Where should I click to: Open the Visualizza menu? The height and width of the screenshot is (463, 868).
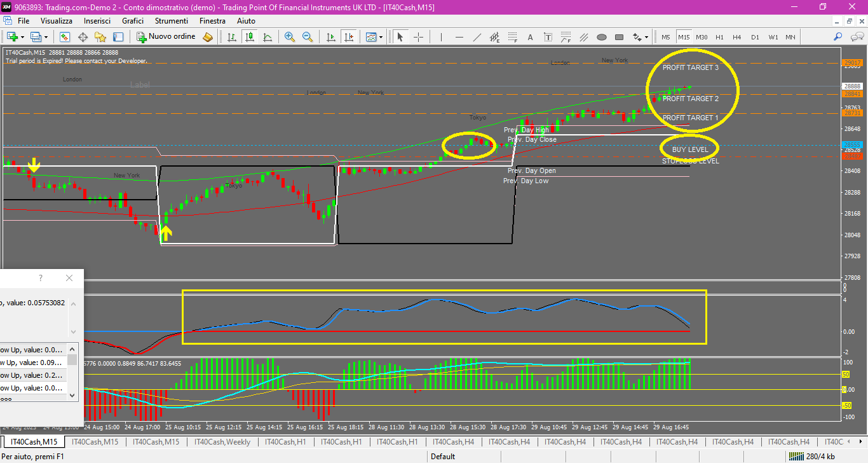pyautogui.click(x=57, y=21)
